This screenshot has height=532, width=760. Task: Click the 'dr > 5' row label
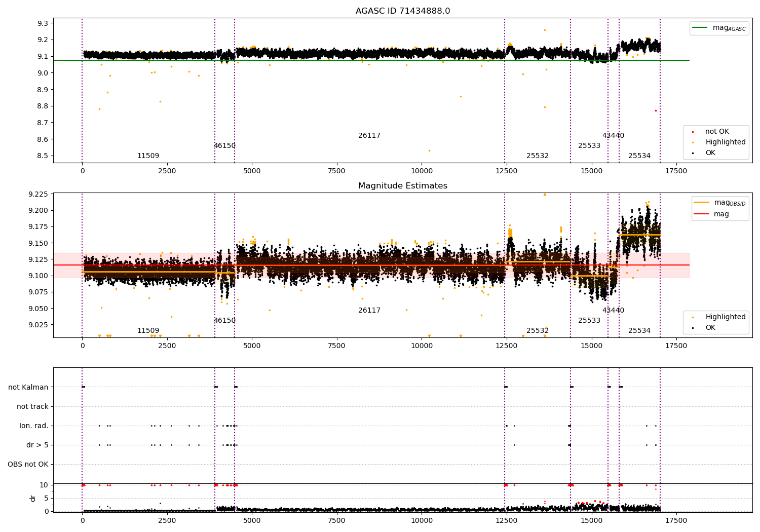tap(37, 445)
